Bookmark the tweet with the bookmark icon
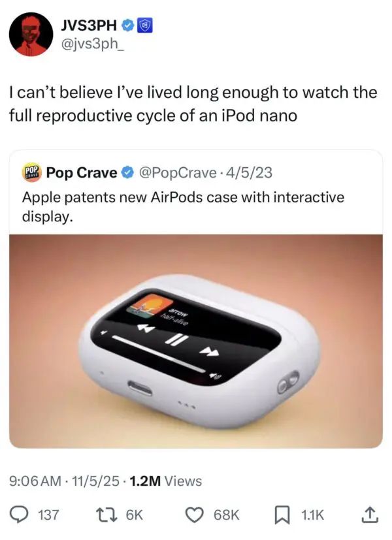 click(282, 515)
